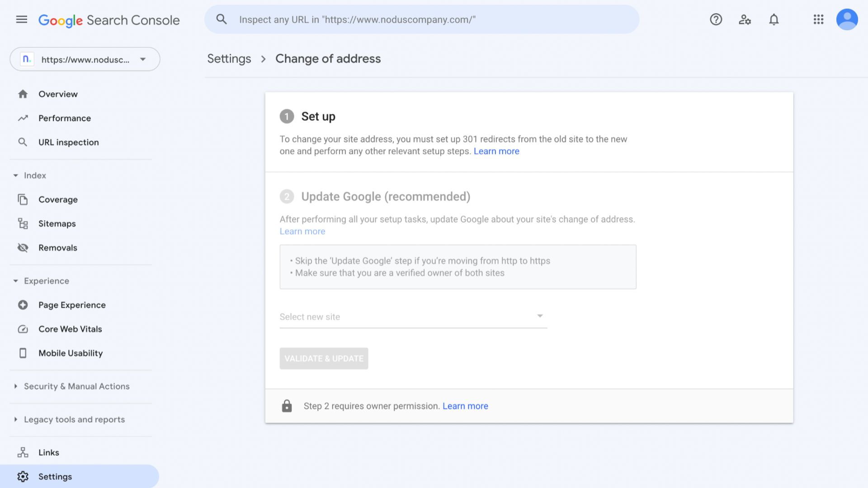Image resolution: width=868 pixels, height=488 pixels.
Task: Open the Select new site dropdown
Action: [413, 317]
